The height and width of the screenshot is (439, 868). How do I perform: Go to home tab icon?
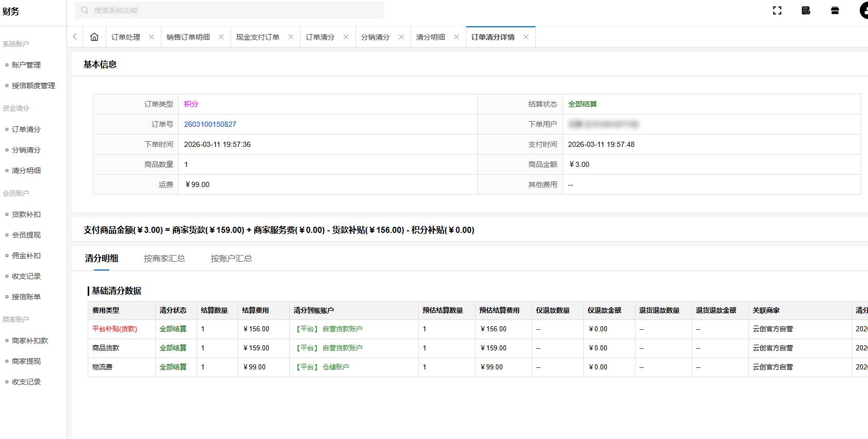(x=94, y=37)
